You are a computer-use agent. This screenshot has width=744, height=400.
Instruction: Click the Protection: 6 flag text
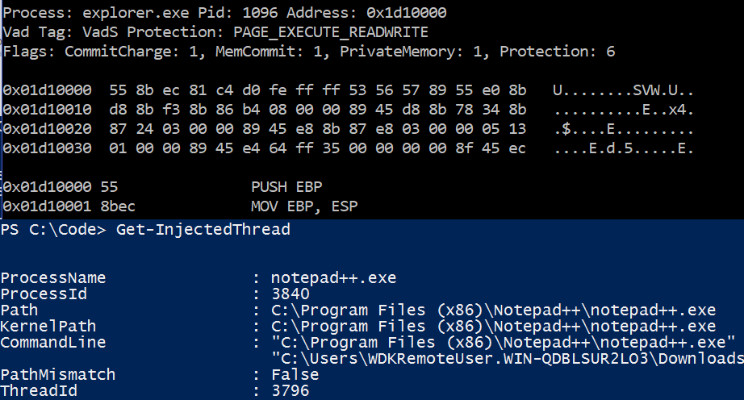pyautogui.click(x=557, y=52)
